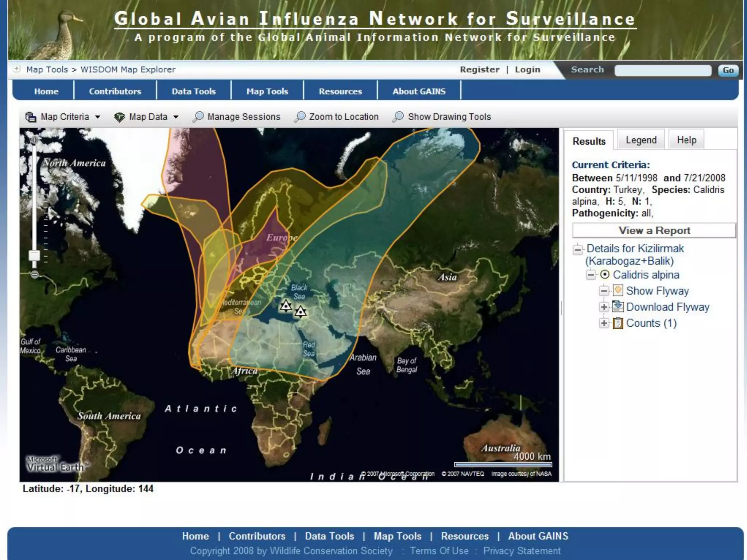This screenshot has width=747, height=560.
Task: Click the Map Tools breadcrumb link
Action: coord(47,69)
